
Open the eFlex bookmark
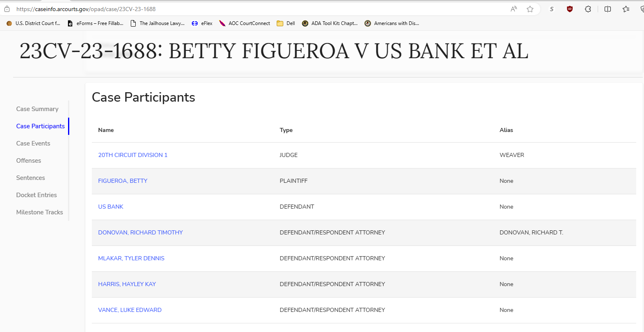click(202, 23)
